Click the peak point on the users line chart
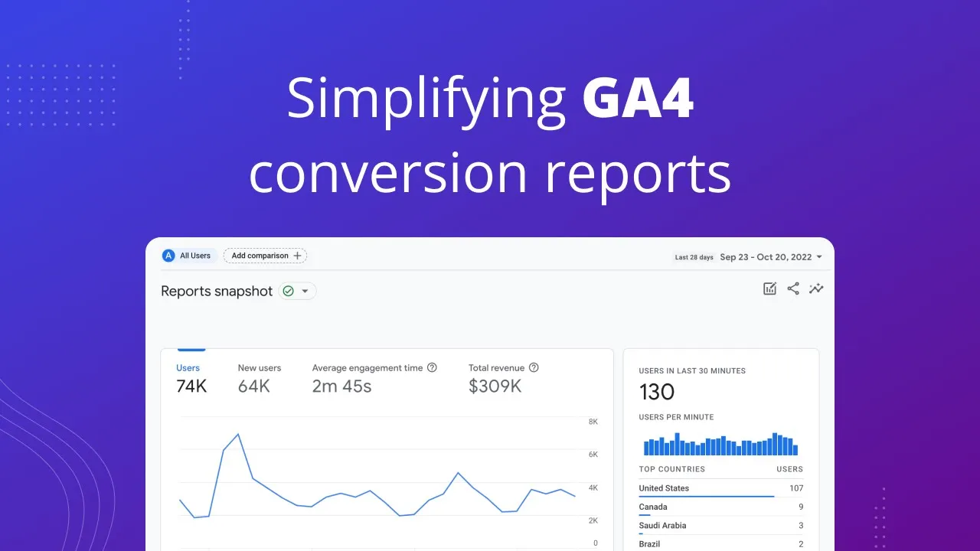Screen dimensions: 980x551 tap(239, 434)
